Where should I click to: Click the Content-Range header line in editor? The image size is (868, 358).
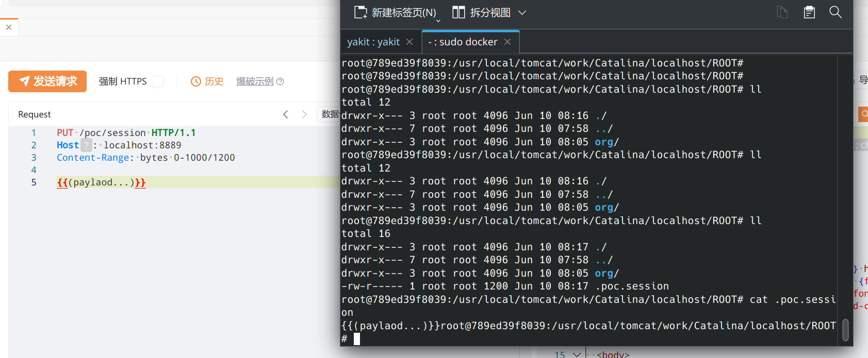145,158
